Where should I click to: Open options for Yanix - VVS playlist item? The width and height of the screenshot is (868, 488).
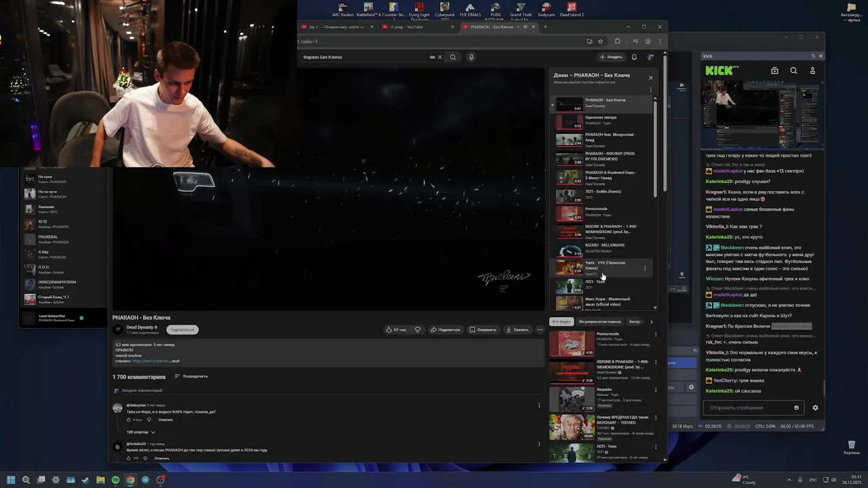click(645, 268)
